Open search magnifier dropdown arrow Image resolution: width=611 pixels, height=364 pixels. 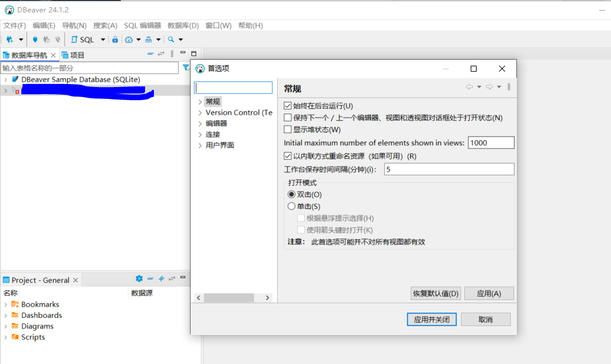[181, 40]
